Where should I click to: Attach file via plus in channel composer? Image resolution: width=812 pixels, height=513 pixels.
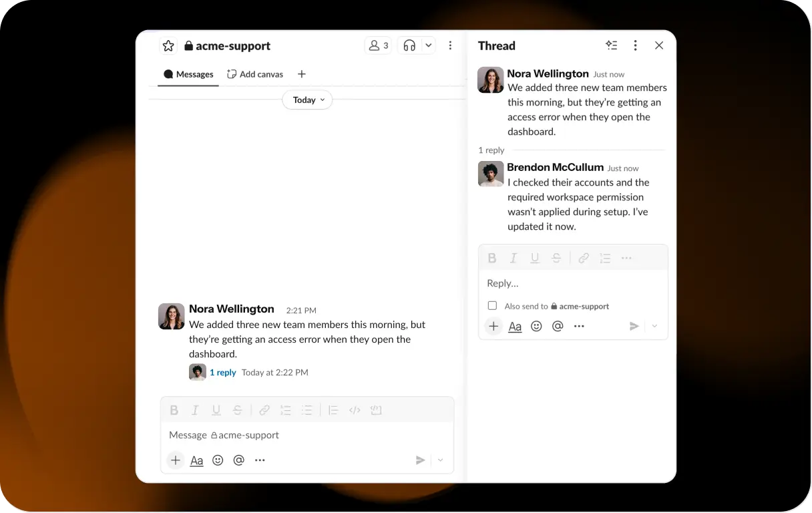coord(176,460)
